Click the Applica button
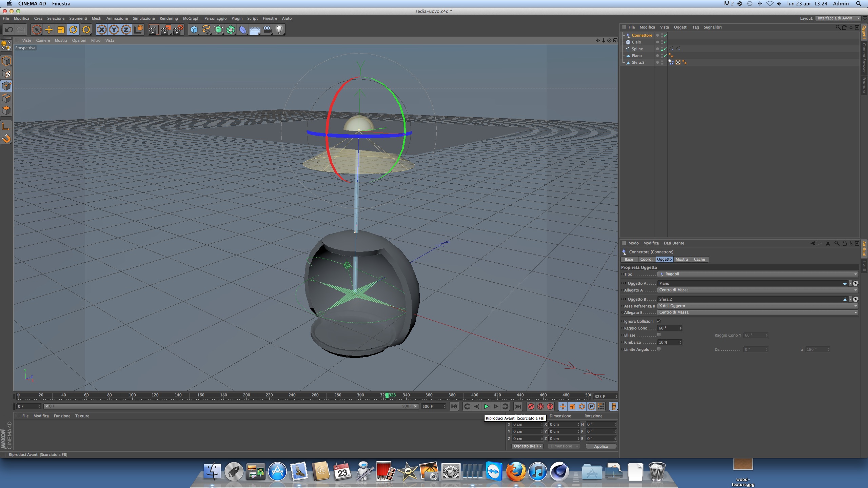The width and height of the screenshot is (868, 488). (x=600, y=446)
